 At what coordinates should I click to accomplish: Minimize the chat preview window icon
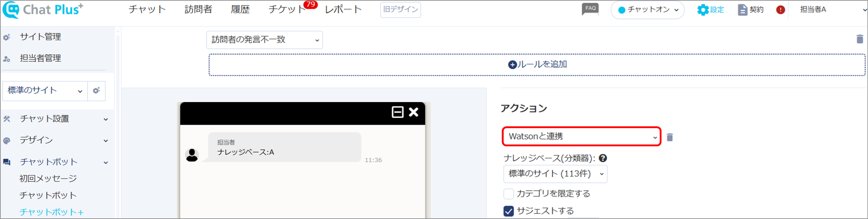pyautogui.click(x=398, y=112)
